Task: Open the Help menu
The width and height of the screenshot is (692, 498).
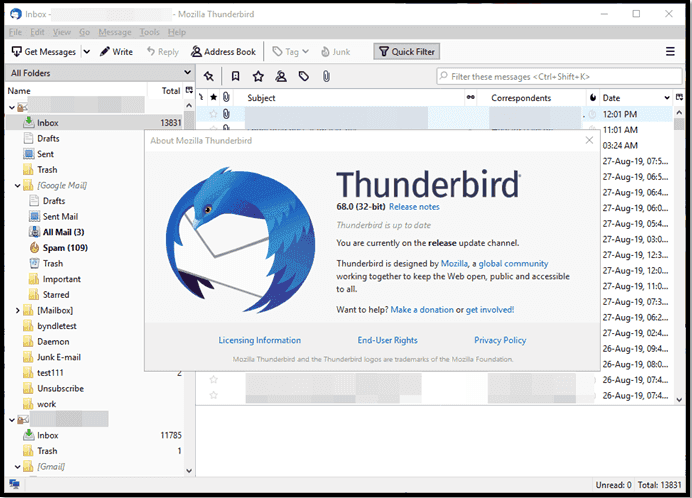Action: click(x=177, y=32)
